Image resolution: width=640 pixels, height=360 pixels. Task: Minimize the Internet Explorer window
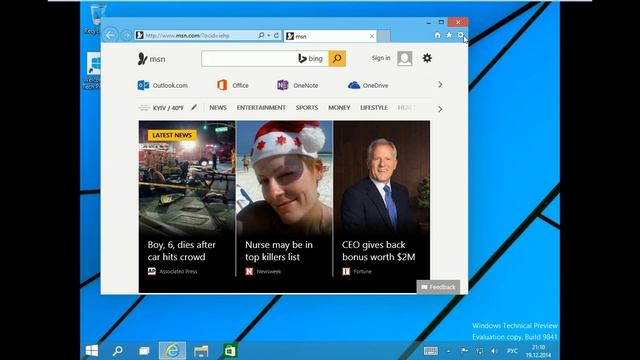pos(429,22)
